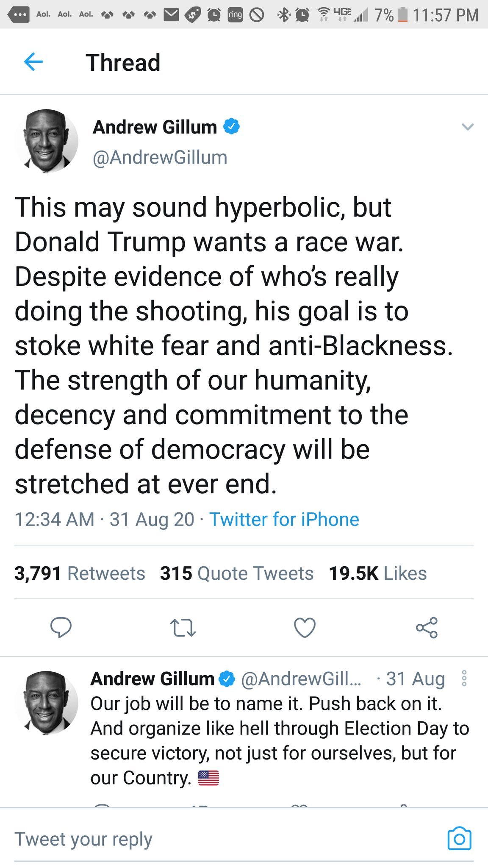Expand the tweet options chevron
The width and height of the screenshot is (488, 868).
click(467, 127)
